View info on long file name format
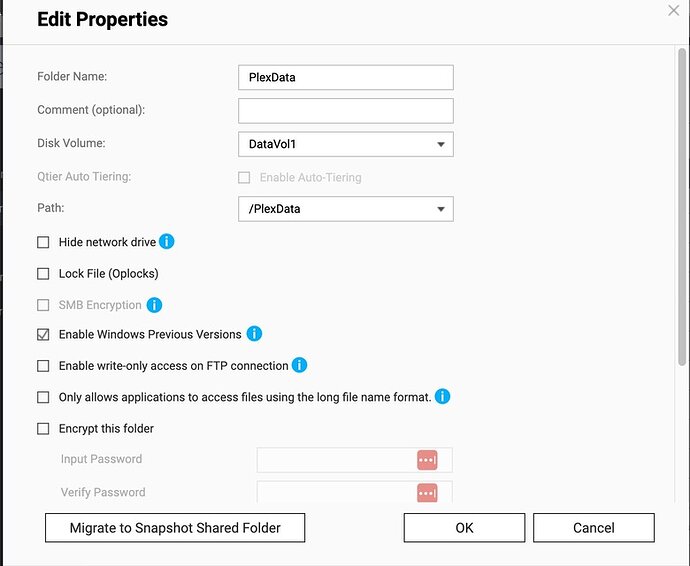The height and width of the screenshot is (566, 690). (x=442, y=397)
